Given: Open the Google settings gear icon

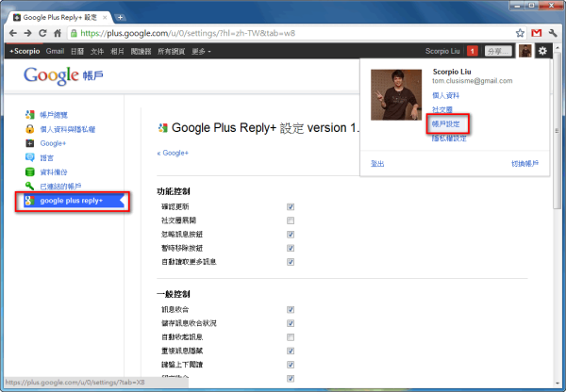Looking at the screenshot, I should (x=542, y=51).
